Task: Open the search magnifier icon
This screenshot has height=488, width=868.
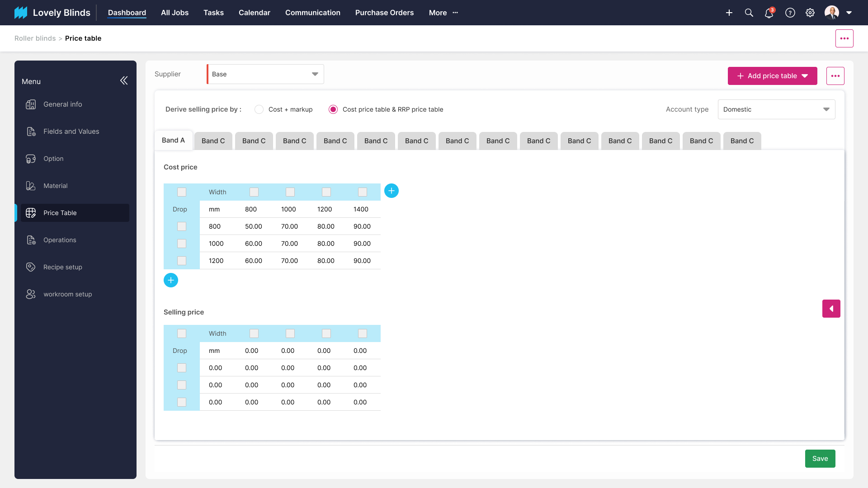Action: tap(749, 13)
